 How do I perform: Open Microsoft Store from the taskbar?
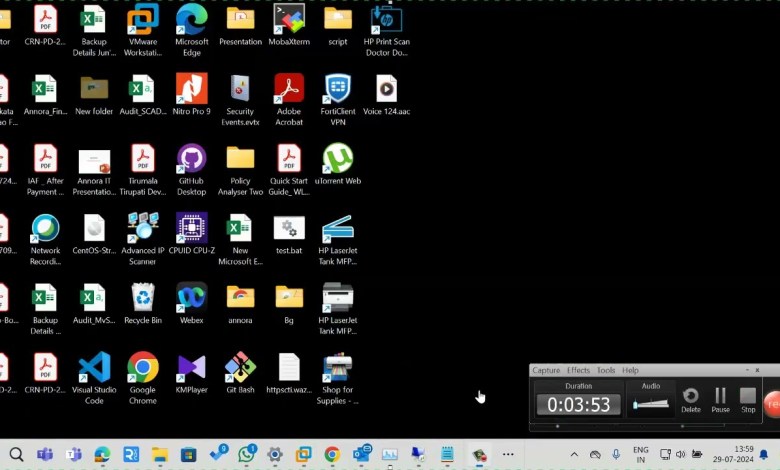pos(189,454)
